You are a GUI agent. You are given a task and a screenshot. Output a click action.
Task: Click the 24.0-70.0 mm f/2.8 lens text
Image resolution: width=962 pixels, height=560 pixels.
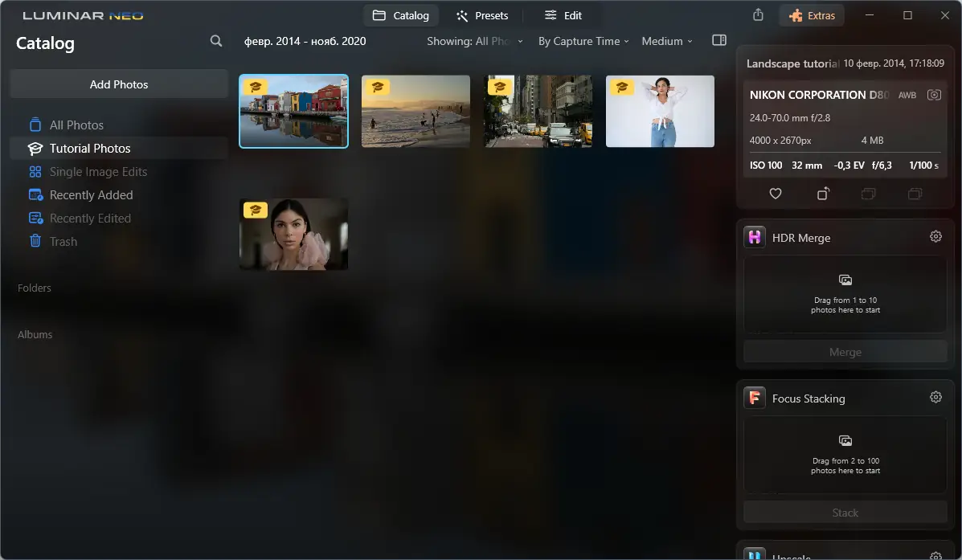click(789, 118)
